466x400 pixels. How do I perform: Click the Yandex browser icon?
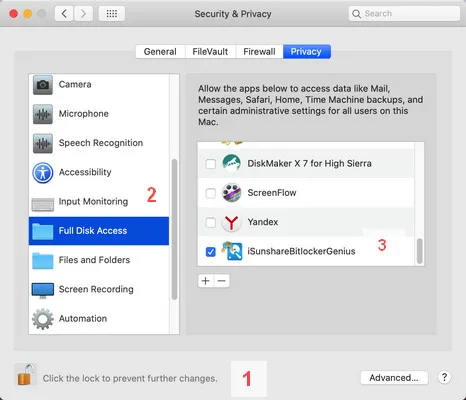coord(231,222)
